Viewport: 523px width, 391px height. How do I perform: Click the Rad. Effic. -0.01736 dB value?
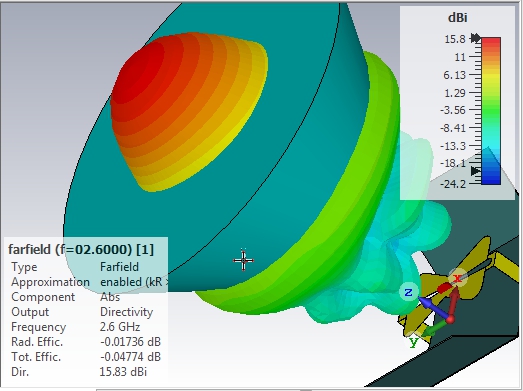click(x=130, y=342)
